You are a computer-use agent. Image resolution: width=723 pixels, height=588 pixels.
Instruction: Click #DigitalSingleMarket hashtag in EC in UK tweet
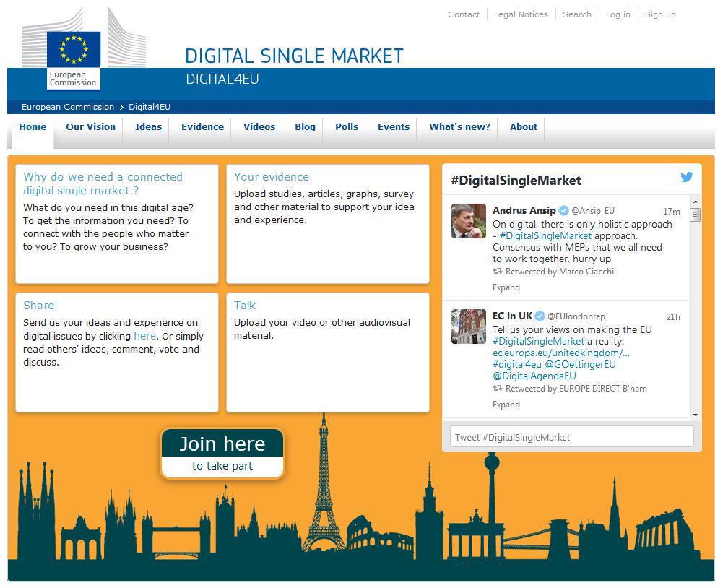538,341
